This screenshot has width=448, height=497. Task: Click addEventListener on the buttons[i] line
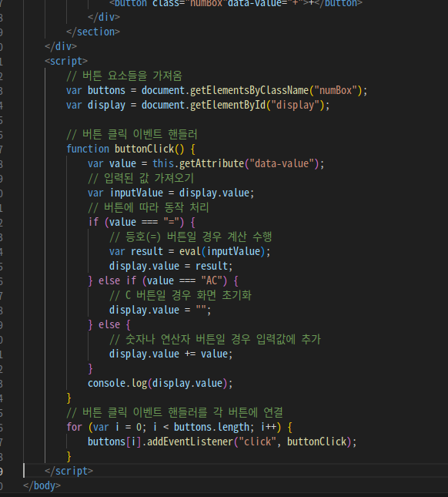click(x=190, y=442)
